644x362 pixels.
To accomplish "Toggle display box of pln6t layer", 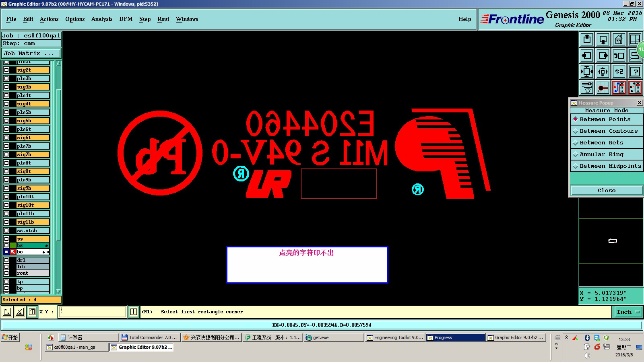I will coord(6,129).
